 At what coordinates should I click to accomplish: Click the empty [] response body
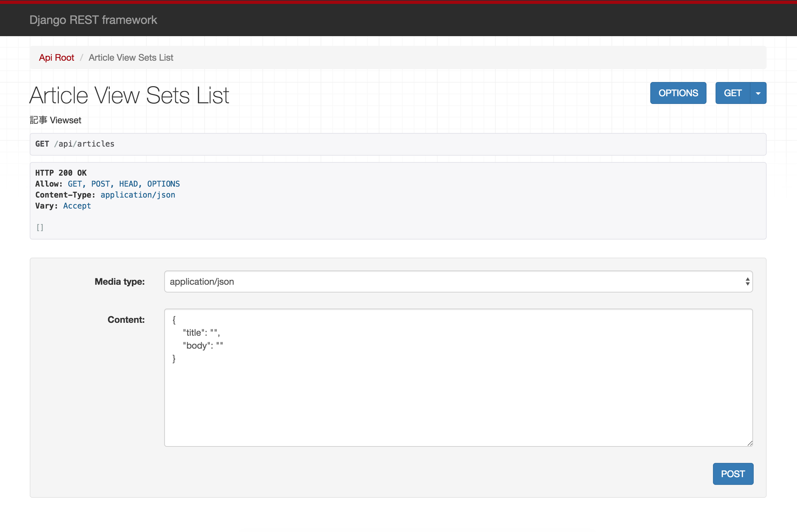click(40, 227)
